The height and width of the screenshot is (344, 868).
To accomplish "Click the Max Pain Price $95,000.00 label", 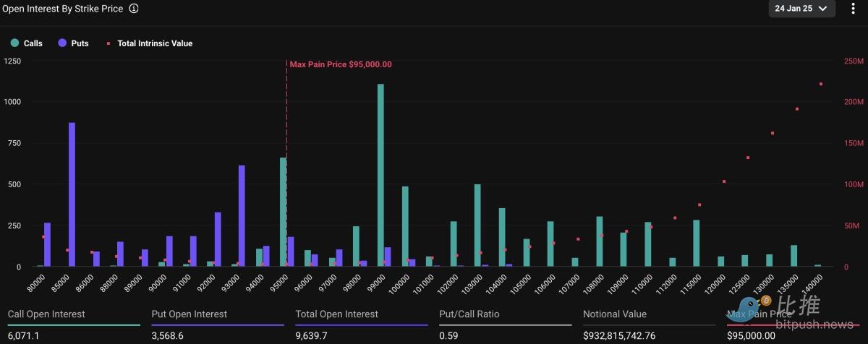I will tap(341, 64).
